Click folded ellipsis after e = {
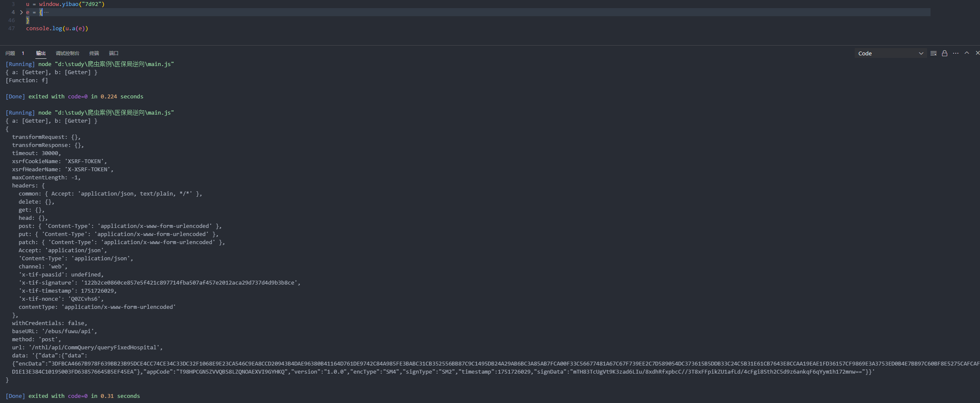The width and height of the screenshot is (980, 403). [46, 12]
